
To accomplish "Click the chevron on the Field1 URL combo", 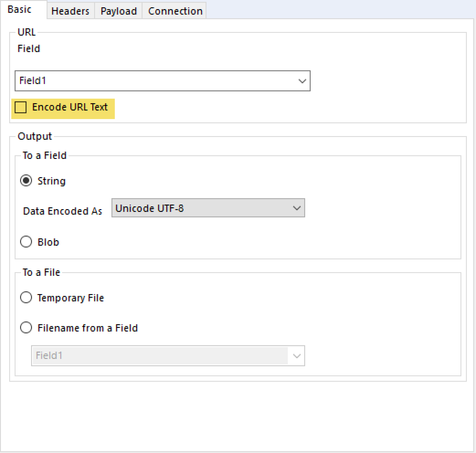I will coord(302,81).
